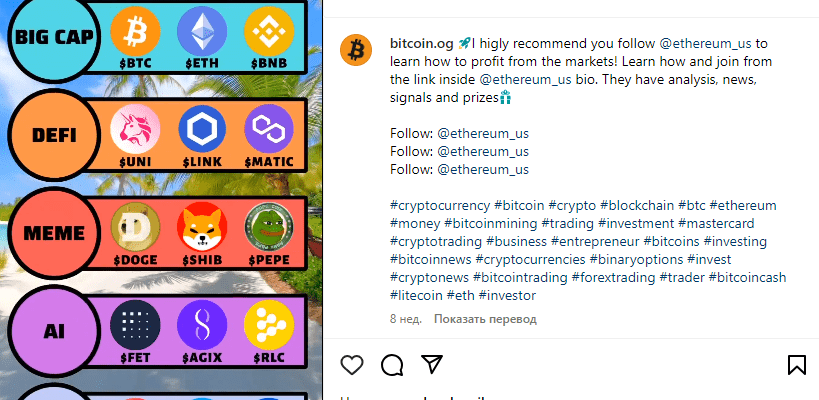Click the #cryptocurrency hashtag
The height and width of the screenshot is (400, 819).
(439, 205)
